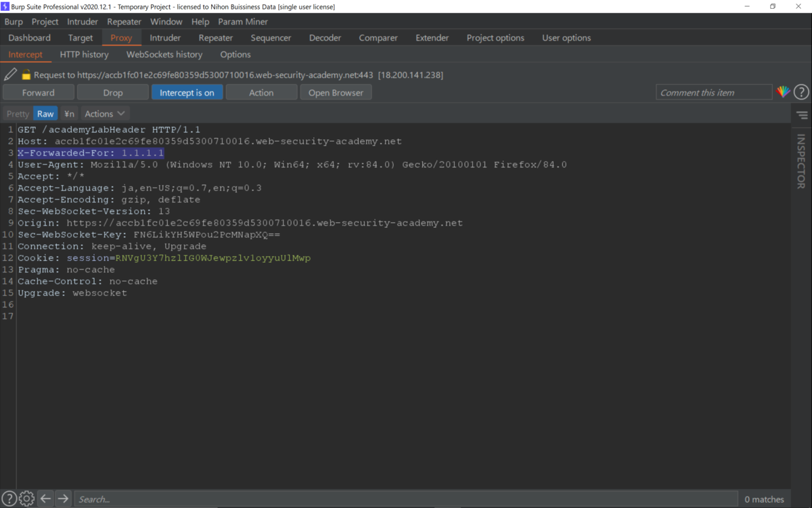Viewport: 812px width, 508px height.
Task: Select the Proxy tab
Action: (121, 38)
